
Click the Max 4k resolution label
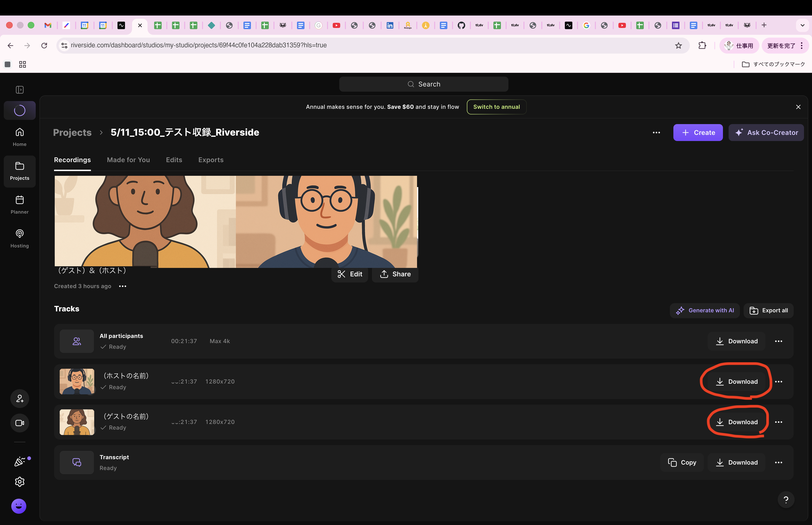(220, 341)
